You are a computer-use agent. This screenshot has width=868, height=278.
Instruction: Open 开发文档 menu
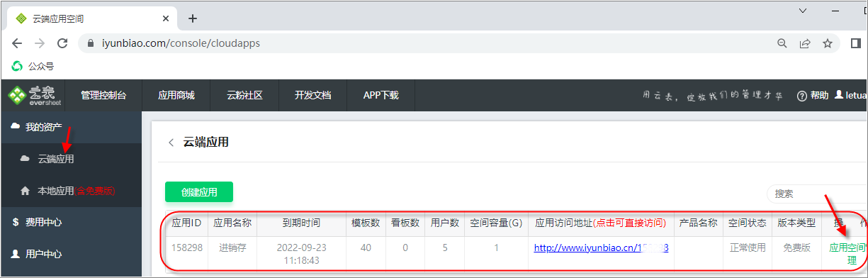[312, 95]
